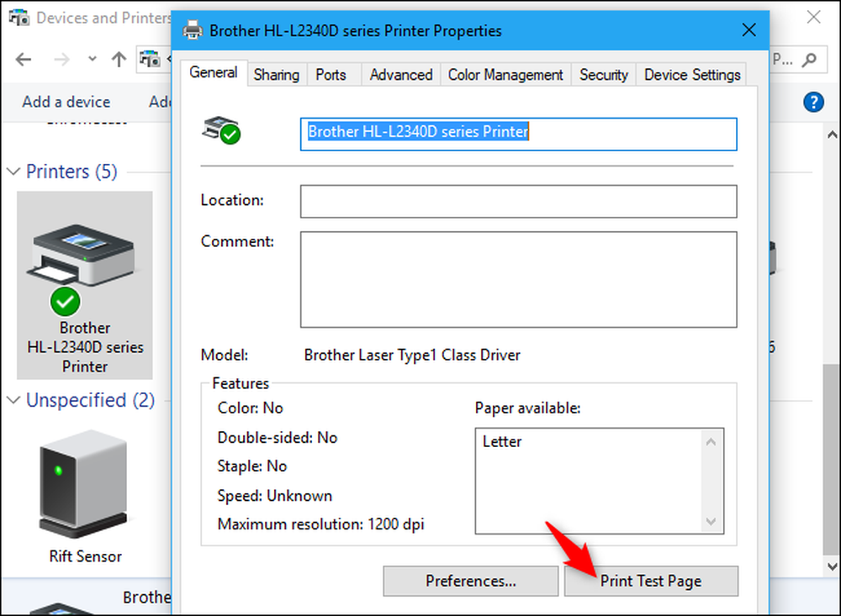Screen dimensions: 841x616
Task: Click the printer status icon on the General tab
Action: pos(221,130)
